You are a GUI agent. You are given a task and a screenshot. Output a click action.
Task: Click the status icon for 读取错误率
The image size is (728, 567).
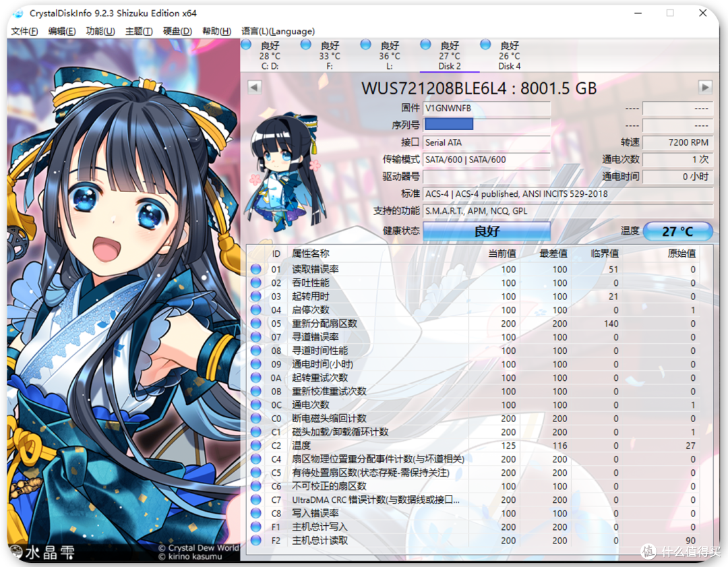(x=256, y=269)
